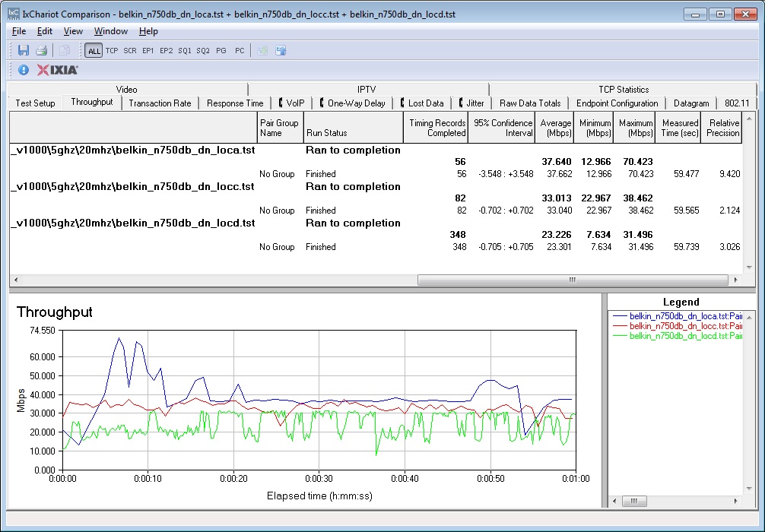
Task: Click the greyed green export toolbar icon
Action: [262, 50]
